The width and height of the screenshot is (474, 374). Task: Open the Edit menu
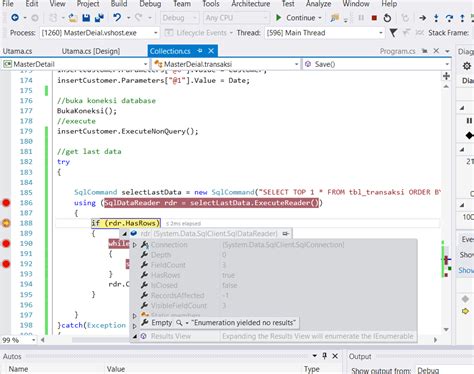32,4
